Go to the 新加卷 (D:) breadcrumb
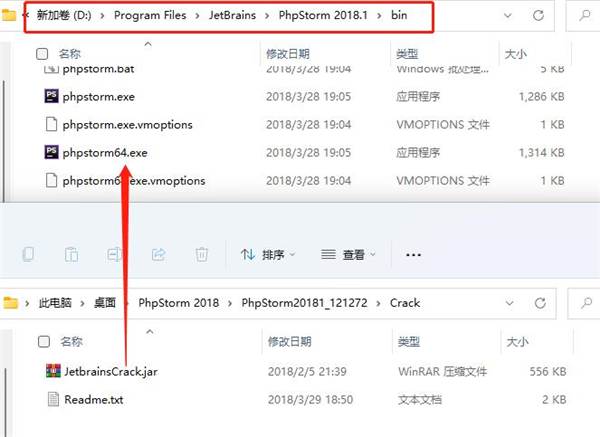The image size is (600, 437). point(64,15)
